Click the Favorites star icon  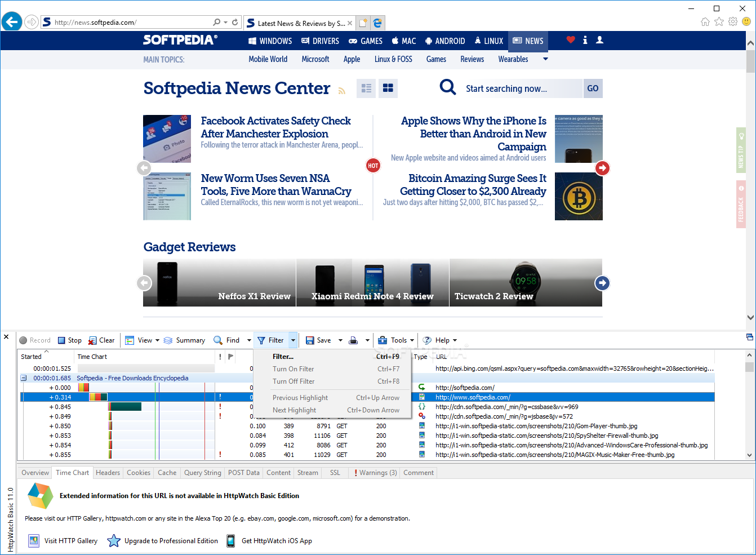tap(719, 22)
